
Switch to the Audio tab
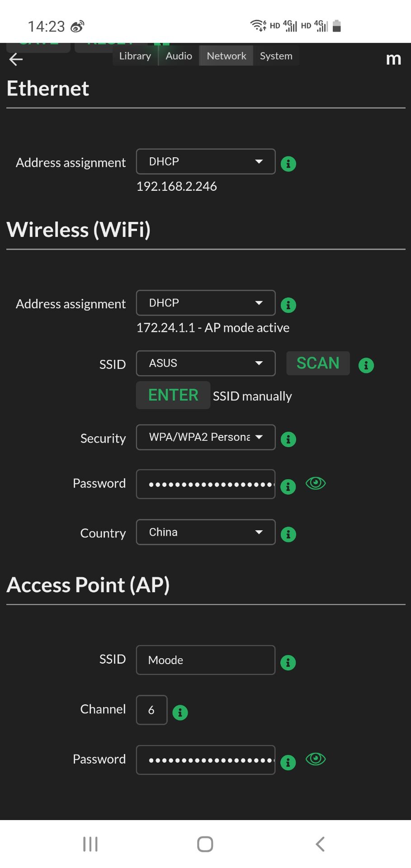tap(179, 56)
